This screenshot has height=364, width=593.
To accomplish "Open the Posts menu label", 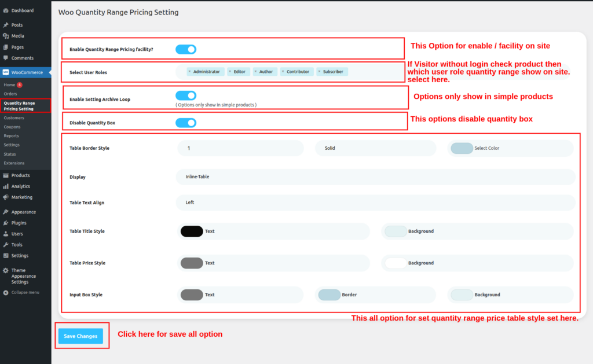I will (x=17, y=25).
